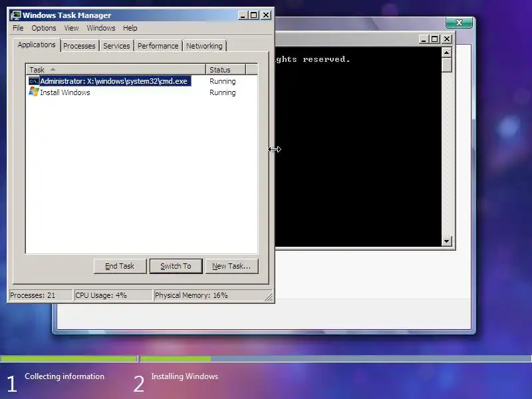The height and width of the screenshot is (399, 532).
Task: Click the CPU Usage: 4% status entry
Action: (x=113, y=295)
